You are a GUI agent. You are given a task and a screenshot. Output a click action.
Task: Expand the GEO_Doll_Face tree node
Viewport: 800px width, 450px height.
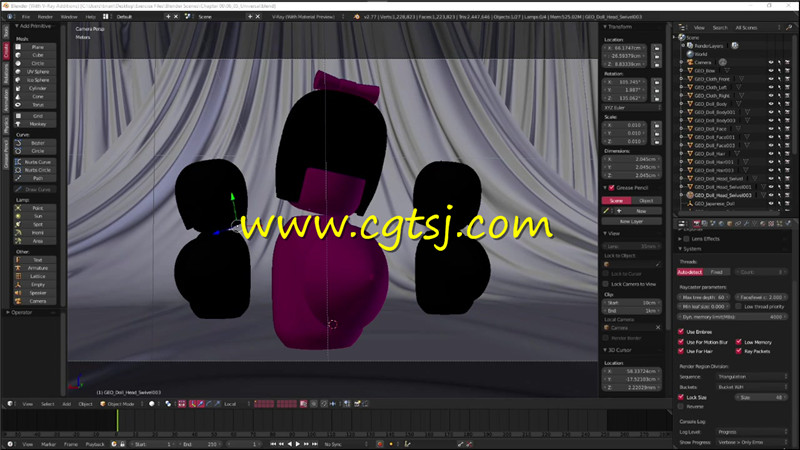(682, 129)
